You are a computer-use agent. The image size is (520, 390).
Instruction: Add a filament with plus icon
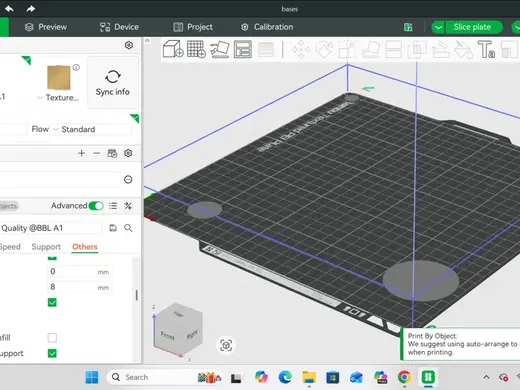[x=81, y=153]
